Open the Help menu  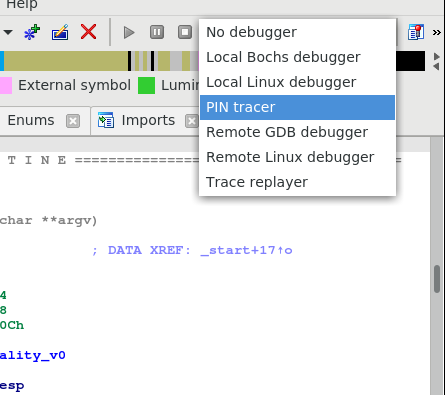22,5
